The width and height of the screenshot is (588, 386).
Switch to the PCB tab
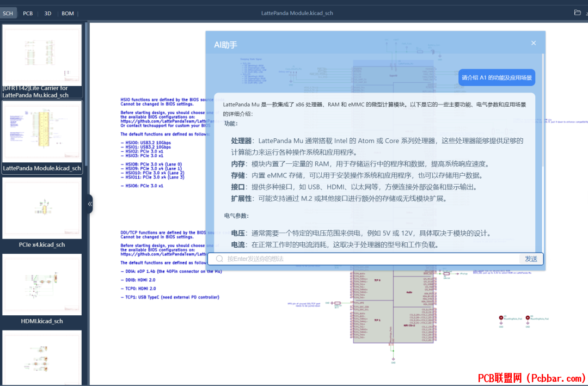coord(28,13)
